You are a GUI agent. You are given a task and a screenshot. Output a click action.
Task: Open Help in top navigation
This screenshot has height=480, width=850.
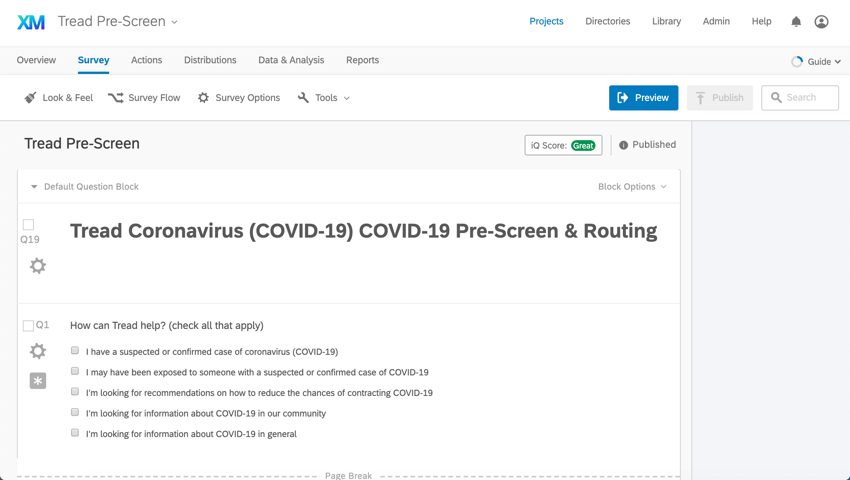click(x=761, y=21)
